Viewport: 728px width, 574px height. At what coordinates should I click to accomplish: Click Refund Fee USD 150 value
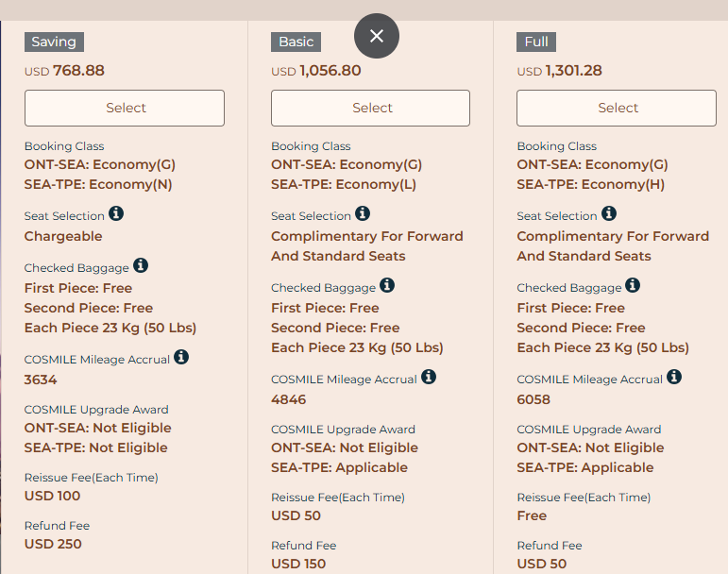(298, 564)
